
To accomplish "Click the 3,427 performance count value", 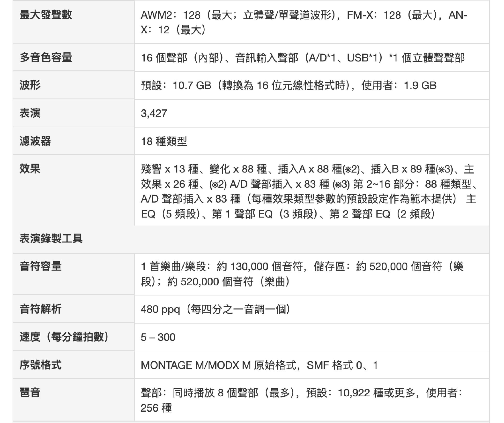I will tap(154, 113).
